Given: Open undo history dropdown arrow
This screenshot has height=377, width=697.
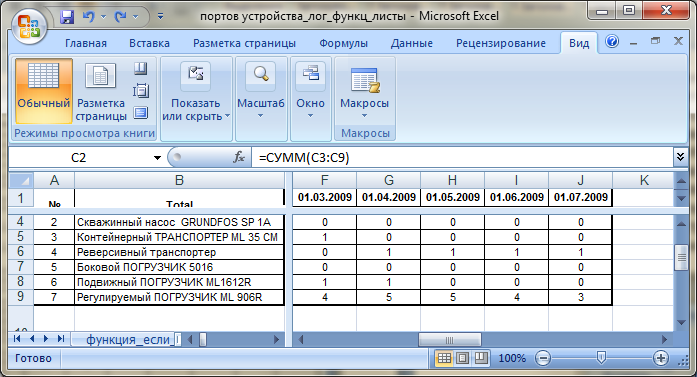Looking at the screenshot, I should coord(103,17).
